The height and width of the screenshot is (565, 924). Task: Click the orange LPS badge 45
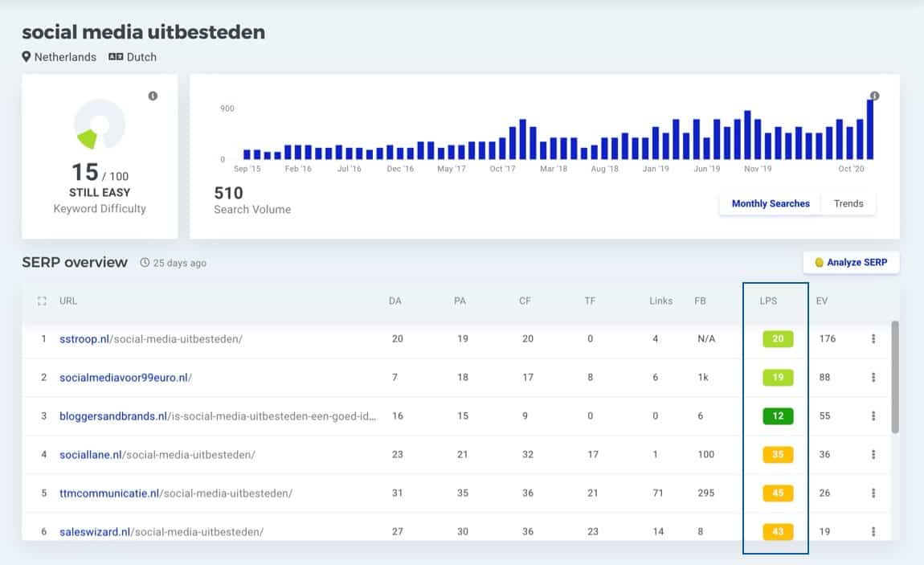778,493
